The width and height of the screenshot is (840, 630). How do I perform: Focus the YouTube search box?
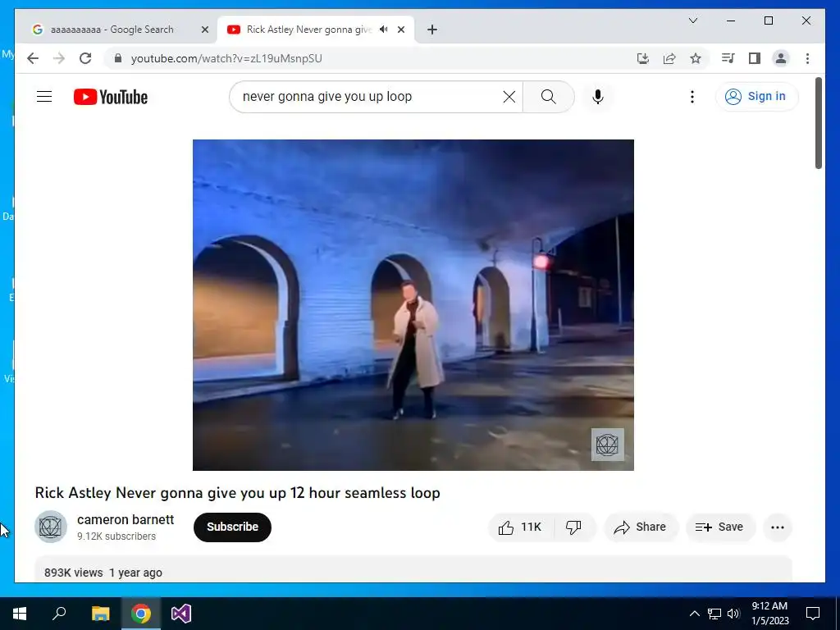pos(370,97)
